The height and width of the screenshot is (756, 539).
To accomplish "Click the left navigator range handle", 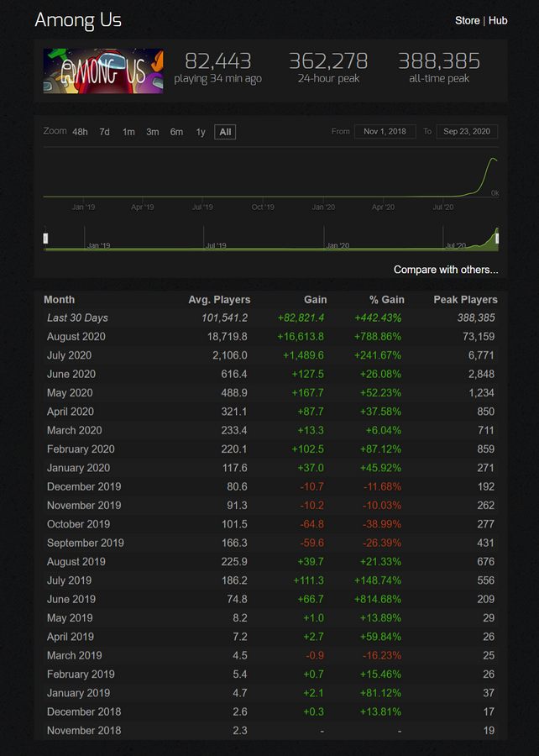I will [x=46, y=239].
